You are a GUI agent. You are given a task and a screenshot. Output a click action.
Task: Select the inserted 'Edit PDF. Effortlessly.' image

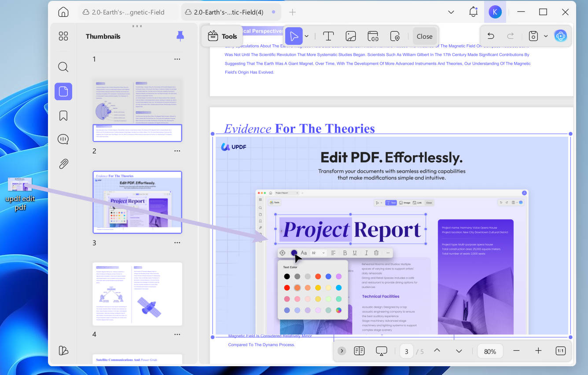coord(392,235)
